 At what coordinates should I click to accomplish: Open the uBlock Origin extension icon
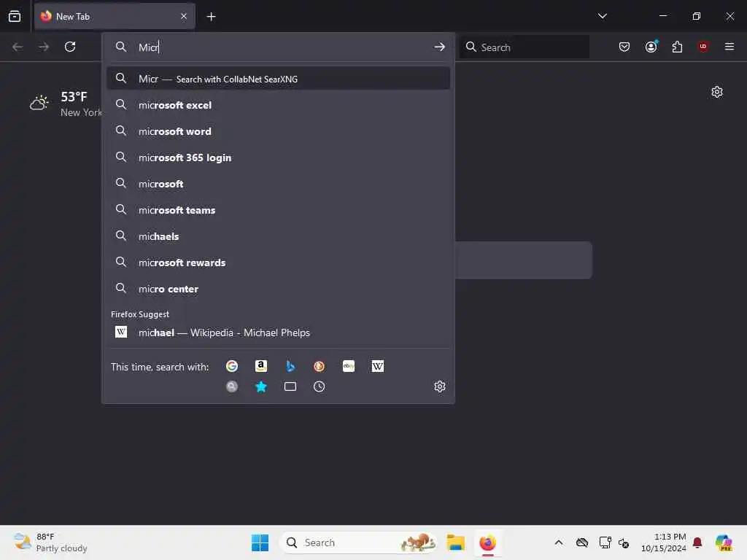[703, 47]
